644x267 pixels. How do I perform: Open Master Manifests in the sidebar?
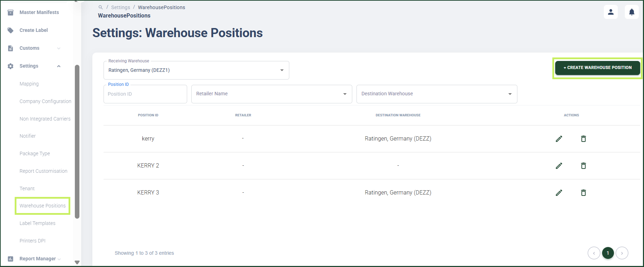(x=39, y=12)
